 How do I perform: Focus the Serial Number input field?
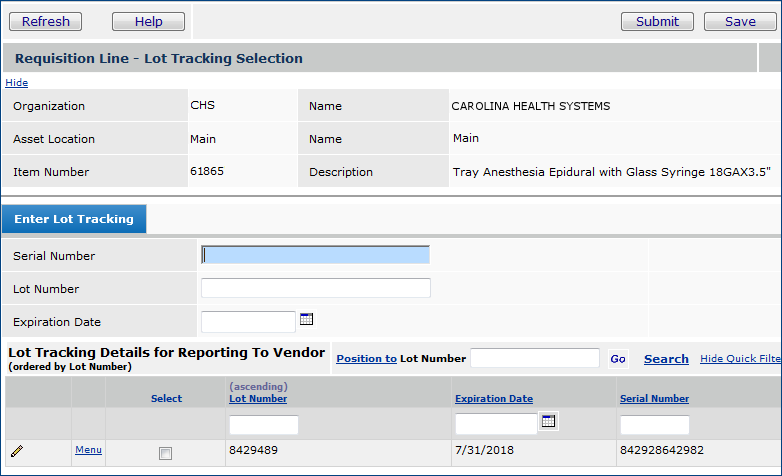pyautogui.click(x=316, y=255)
